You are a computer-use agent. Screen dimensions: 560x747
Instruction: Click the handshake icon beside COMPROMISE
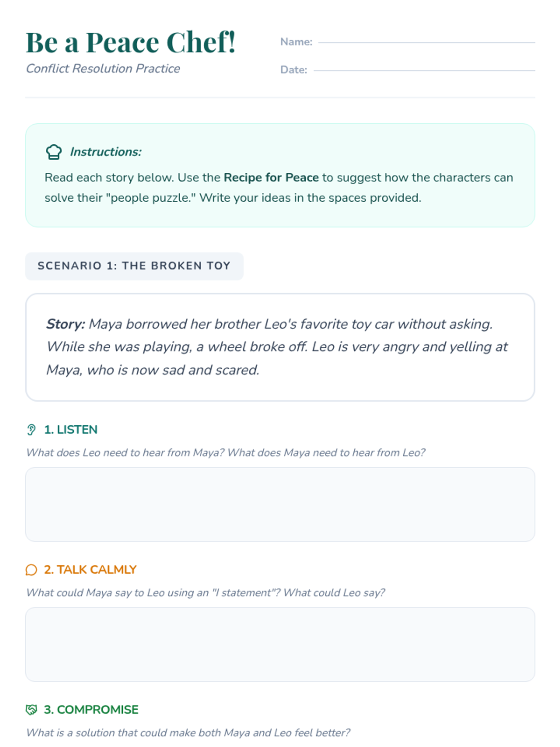point(31,710)
